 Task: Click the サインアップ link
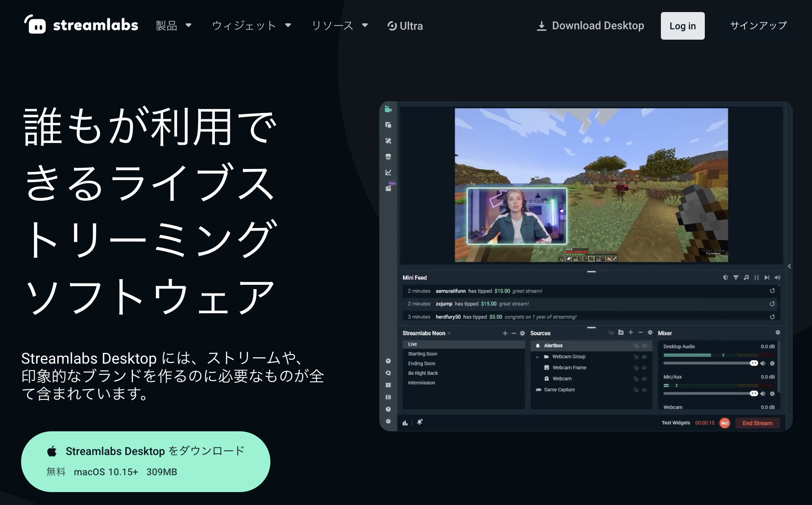758,25
